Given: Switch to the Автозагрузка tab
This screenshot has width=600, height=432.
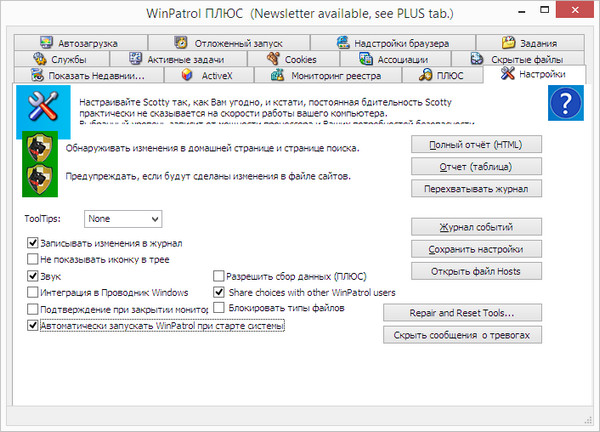Looking at the screenshot, I should coord(81,42).
